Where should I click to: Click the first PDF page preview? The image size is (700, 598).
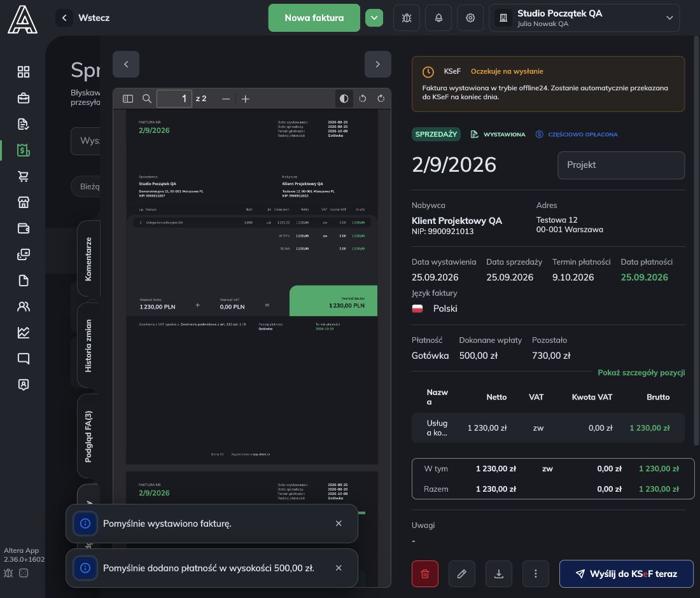pyautogui.click(x=252, y=286)
